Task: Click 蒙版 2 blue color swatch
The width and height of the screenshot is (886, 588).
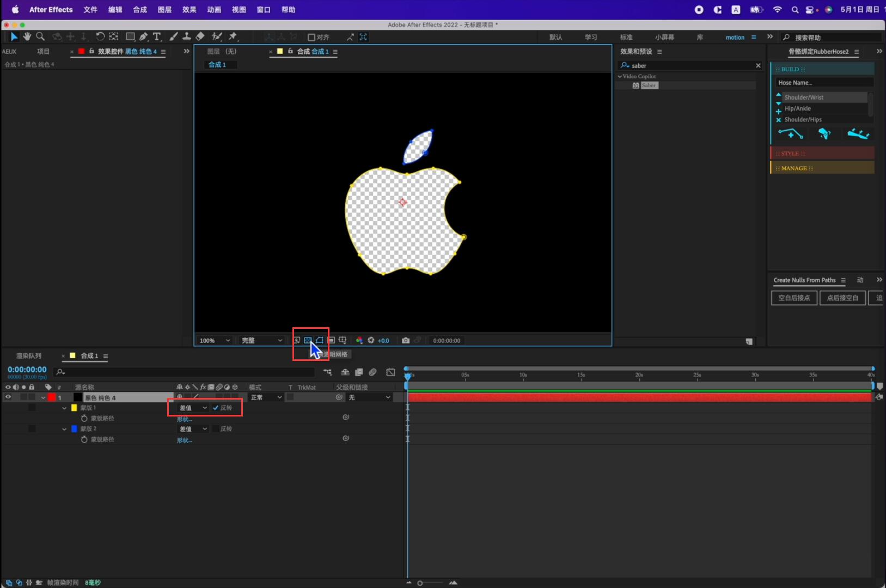Action: pos(74,429)
